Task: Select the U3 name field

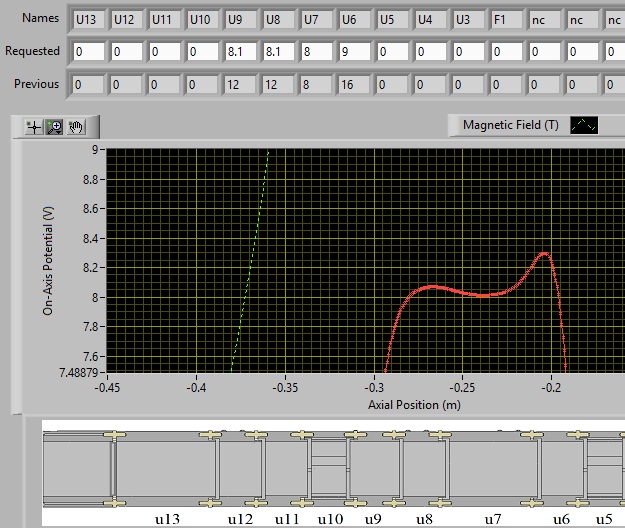Action: pos(469,20)
